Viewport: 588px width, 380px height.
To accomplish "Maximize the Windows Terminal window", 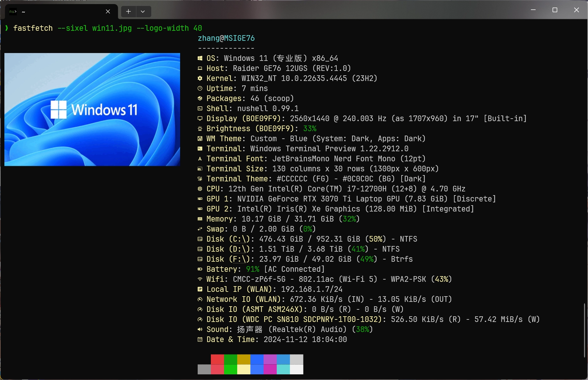I will click(555, 10).
